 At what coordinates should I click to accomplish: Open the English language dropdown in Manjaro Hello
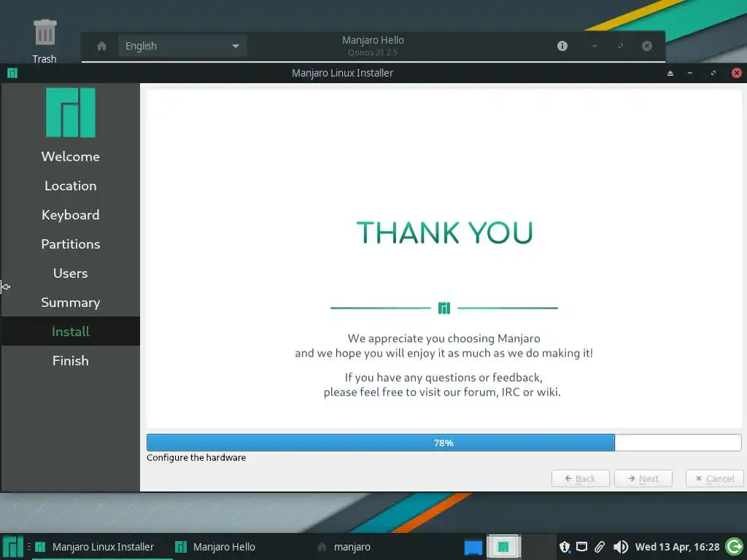pyautogui.click(x=182, y=46)
